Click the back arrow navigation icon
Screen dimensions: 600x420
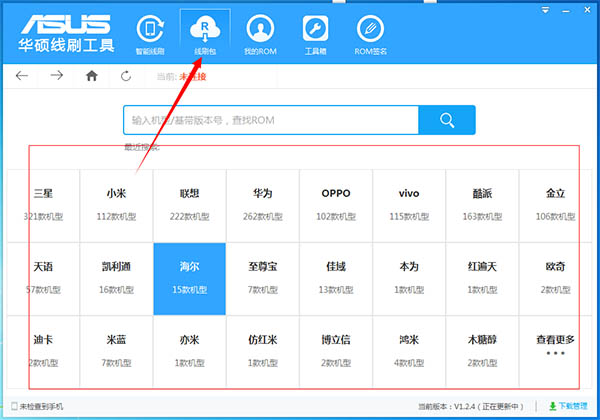(23, 75)
